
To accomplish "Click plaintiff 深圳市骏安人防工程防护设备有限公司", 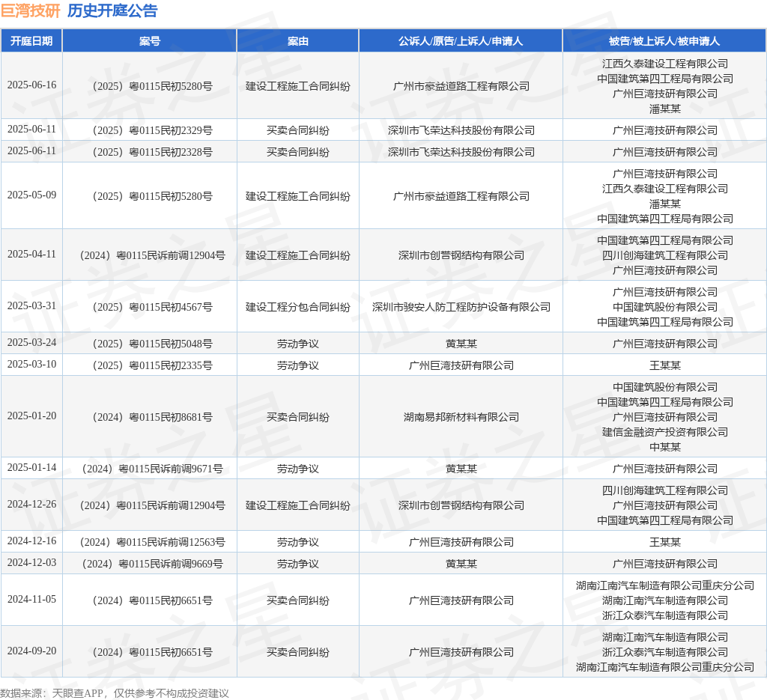I will pos(461,307).
